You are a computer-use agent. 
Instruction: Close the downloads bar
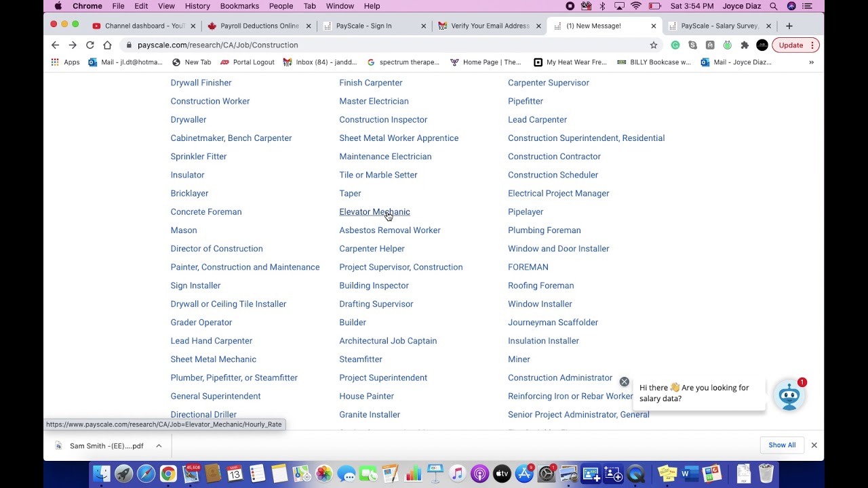pos(814,445)
